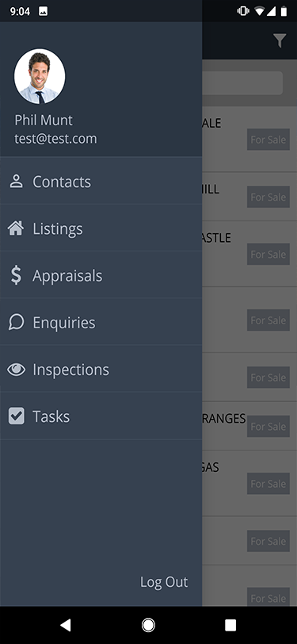297x644 pixels.
Task: Tap Android home circle button
Action: [148, 625]
